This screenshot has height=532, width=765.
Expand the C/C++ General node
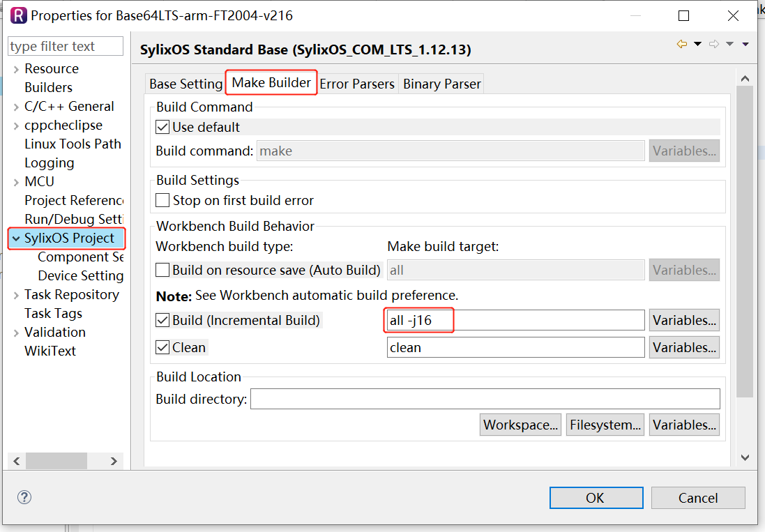[16, 107]
